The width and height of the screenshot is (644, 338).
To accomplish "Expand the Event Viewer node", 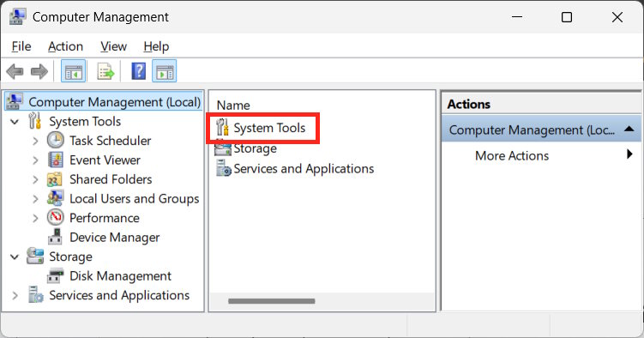I will click(x=35, y=160).
